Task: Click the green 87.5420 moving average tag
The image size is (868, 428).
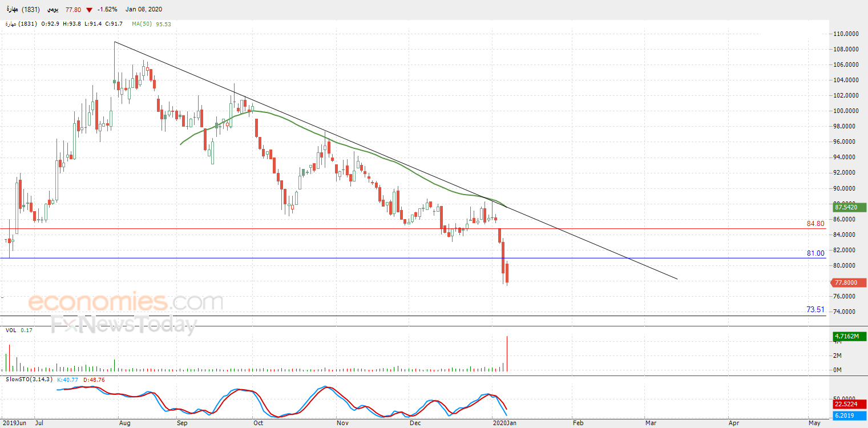Action: pos(850,208)
